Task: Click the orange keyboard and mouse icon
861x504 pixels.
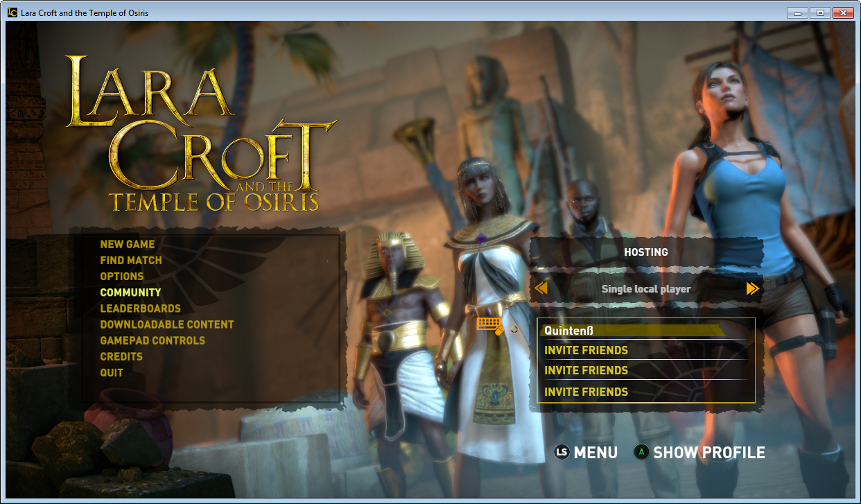Action: 490,325
